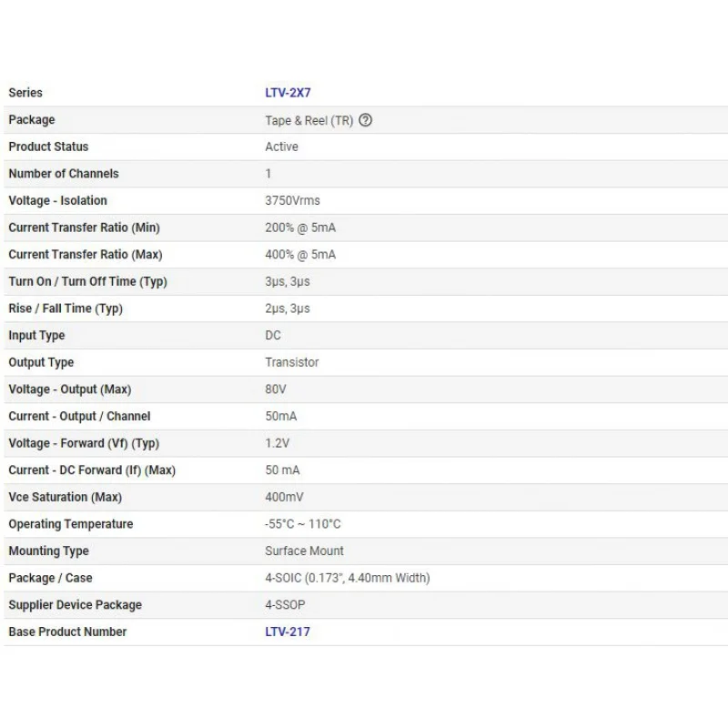Screen dimensions: 728x728
Task: Click the 'Operating Temperature' label
Action: pyautogui.click(x=71, y=524)
